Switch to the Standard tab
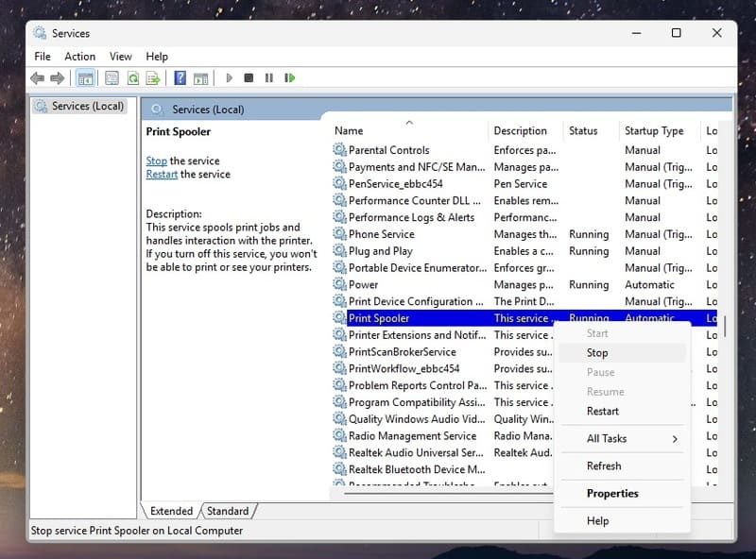Image resolution: width=756 pixels, height=559 pixels. click(228, 511)
